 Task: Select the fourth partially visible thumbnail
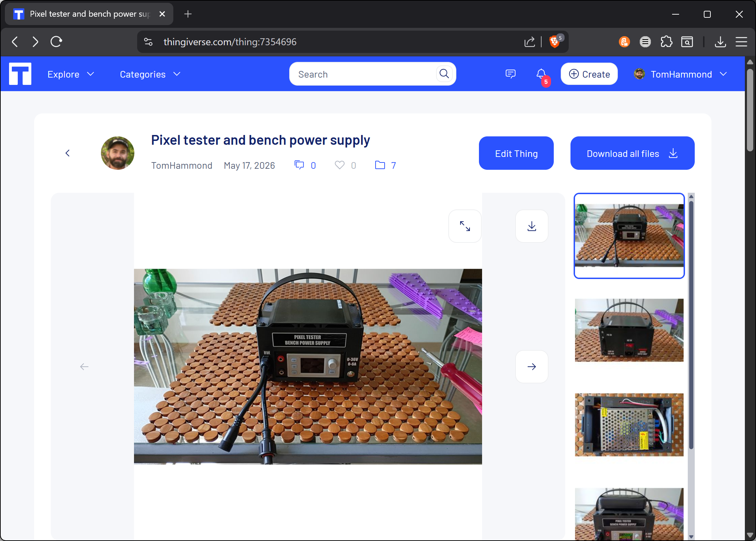point(629,514)
